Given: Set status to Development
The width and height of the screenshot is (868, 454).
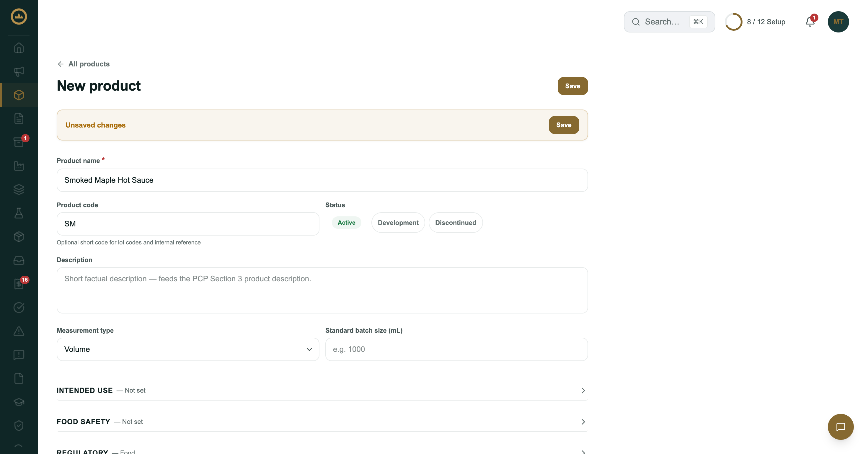Looking at the screenshot, I should tap(398, 223).
